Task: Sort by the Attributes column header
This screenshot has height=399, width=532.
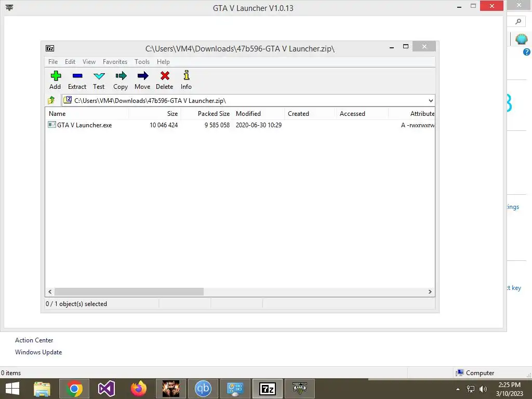Action: coord(411,114)
